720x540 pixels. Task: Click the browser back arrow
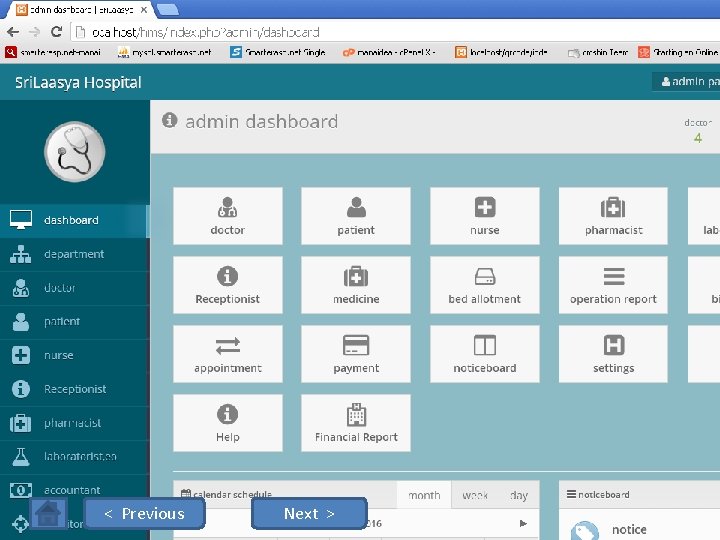13,32
